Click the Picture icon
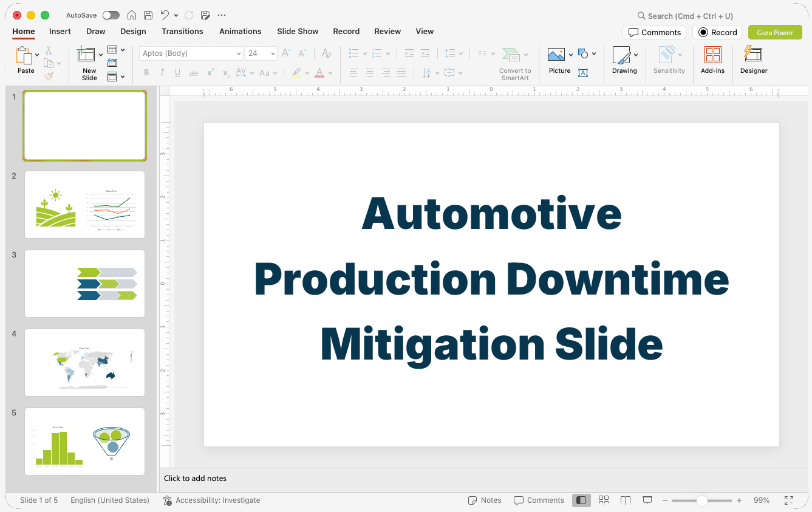The image size is (812, 512). [556, 55]
